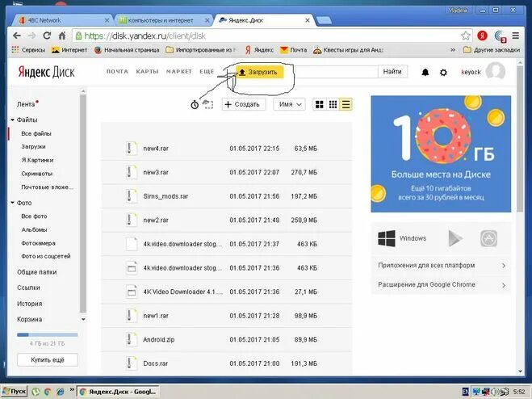Open Приложения для всех платформ link
532x399 pixels.
441,266
